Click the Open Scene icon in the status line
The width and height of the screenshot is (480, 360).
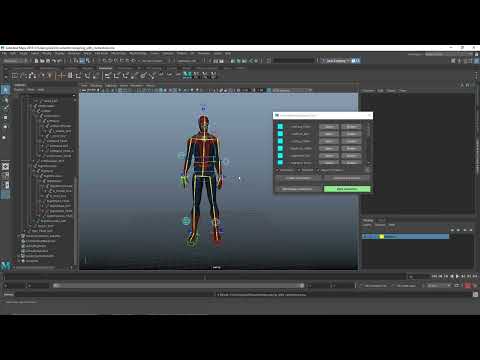(42, 61)
